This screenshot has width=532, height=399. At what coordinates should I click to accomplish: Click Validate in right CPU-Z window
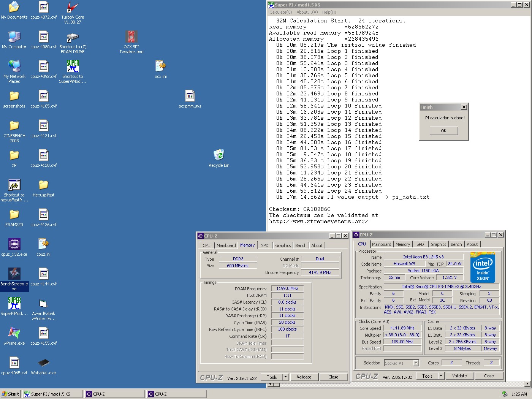pyautogui.click(x=459, y=376)
